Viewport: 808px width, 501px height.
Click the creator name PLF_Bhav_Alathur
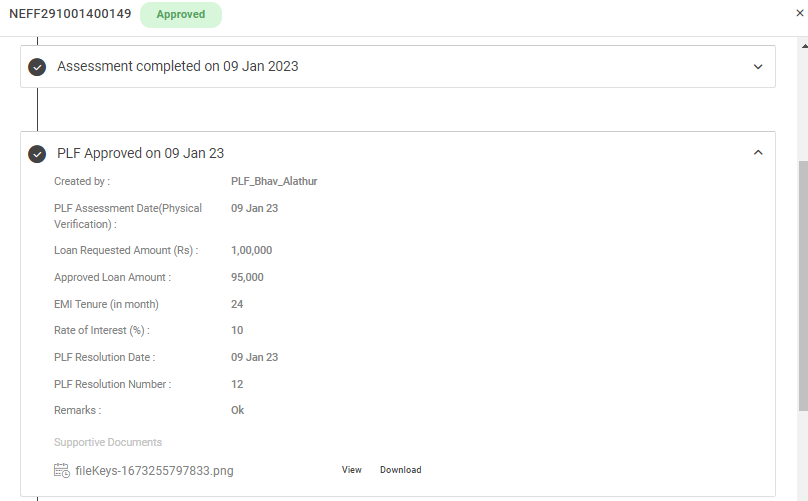[x=274, y=181]
